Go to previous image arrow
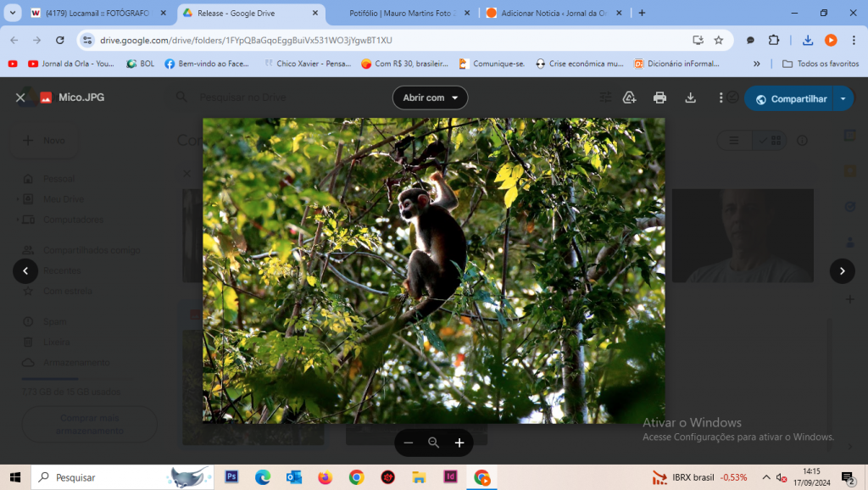This screenshot has width=868, height=490. pyautogui.click(x=25, y=271)
